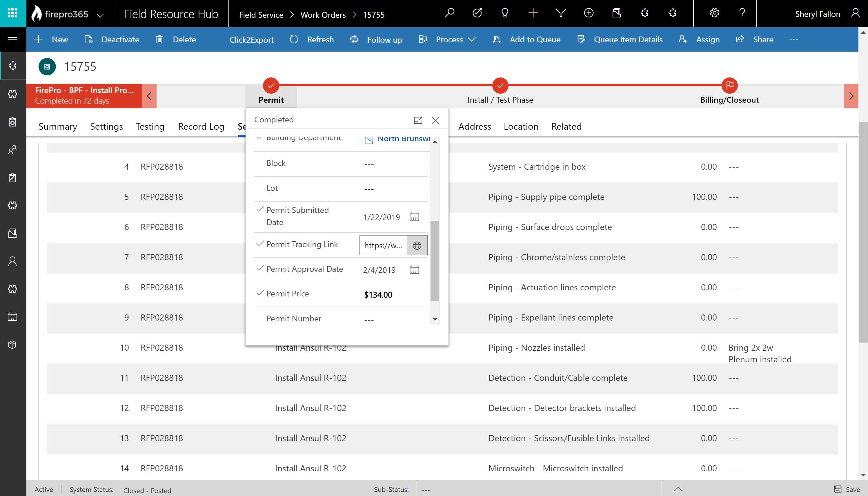This screenshot has height=496, width=868.
Task: Switch to the Record Log tab
Action: pyautogui.click(x=201, y=126)
